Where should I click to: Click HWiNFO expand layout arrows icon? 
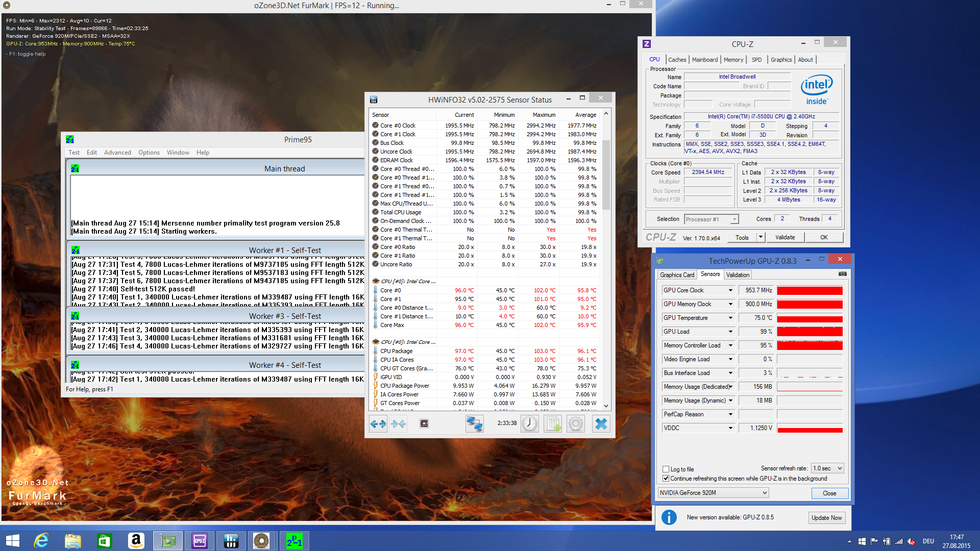pyautogui.click(x=378, y=423)
